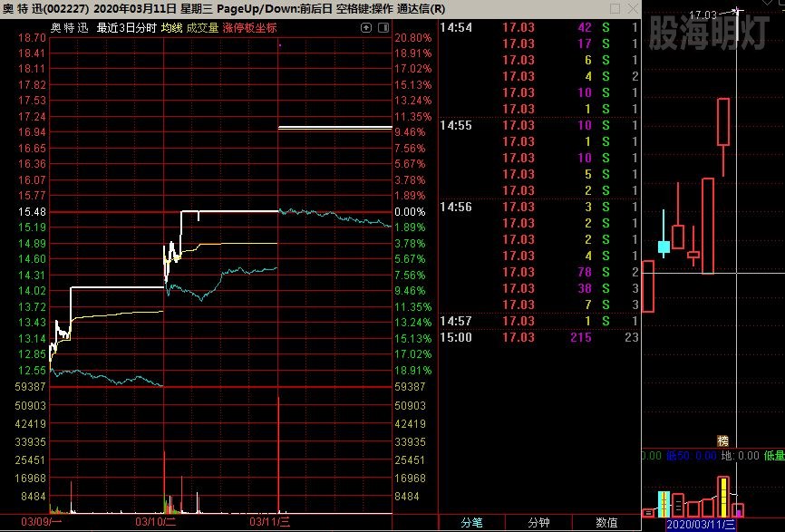The image size is (785, 532).
Task: Click the 9.46% label above the zero line
Action: [410, 132]
